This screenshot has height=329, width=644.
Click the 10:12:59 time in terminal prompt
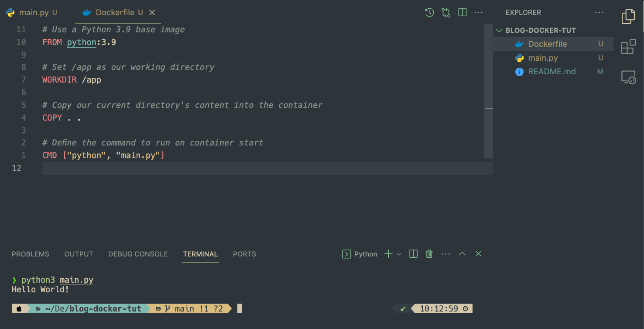click(x=439, y=309)
